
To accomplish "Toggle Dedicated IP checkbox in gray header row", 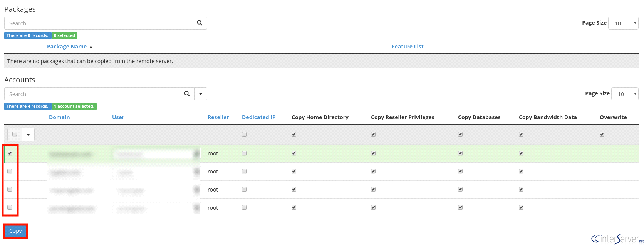I will [244, 135].
